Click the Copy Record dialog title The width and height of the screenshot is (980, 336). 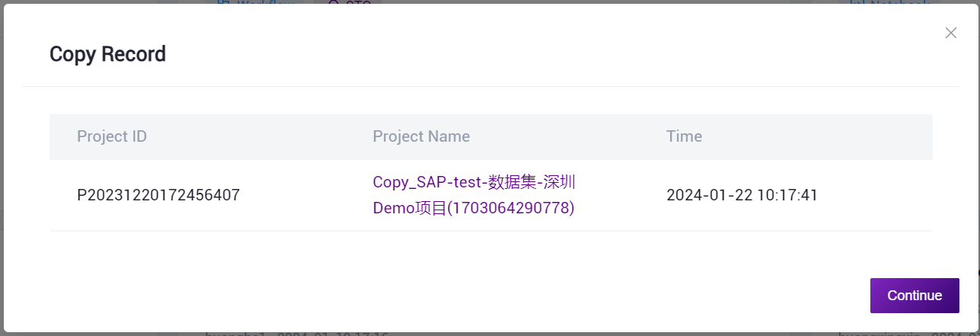coord(107,54)
